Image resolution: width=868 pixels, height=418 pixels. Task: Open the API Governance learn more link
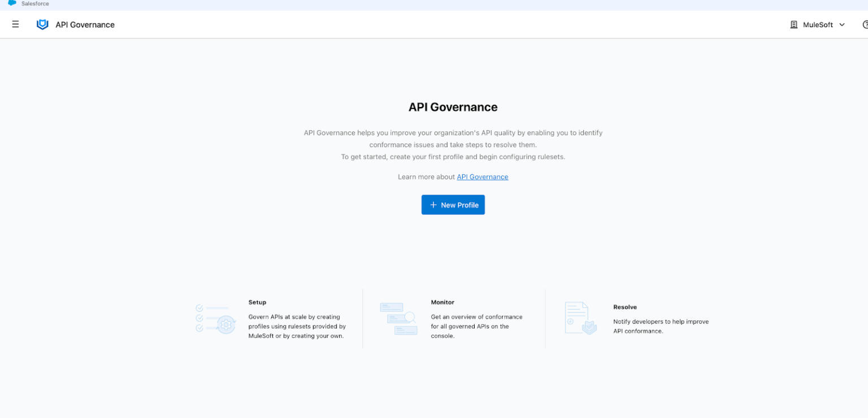coord(482,176)
